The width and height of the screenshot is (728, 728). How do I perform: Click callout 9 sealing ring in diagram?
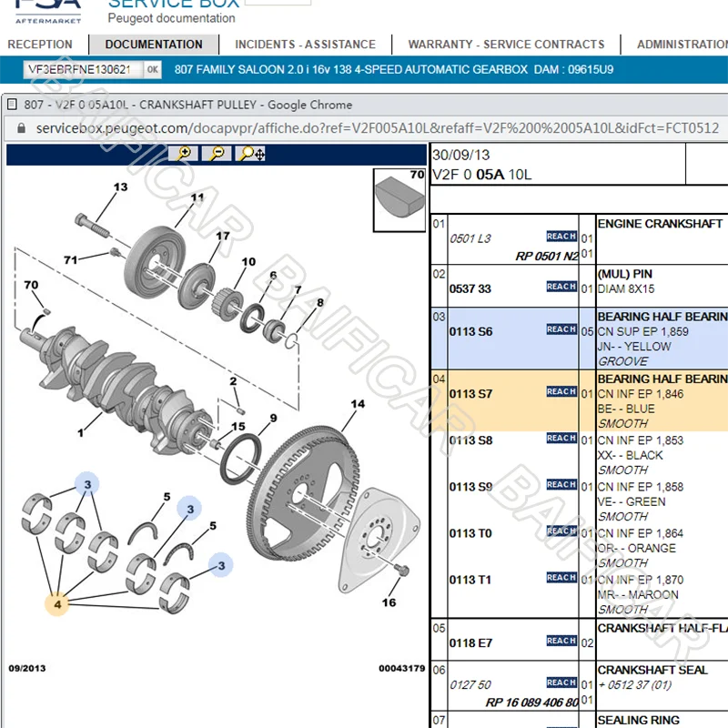274,418
